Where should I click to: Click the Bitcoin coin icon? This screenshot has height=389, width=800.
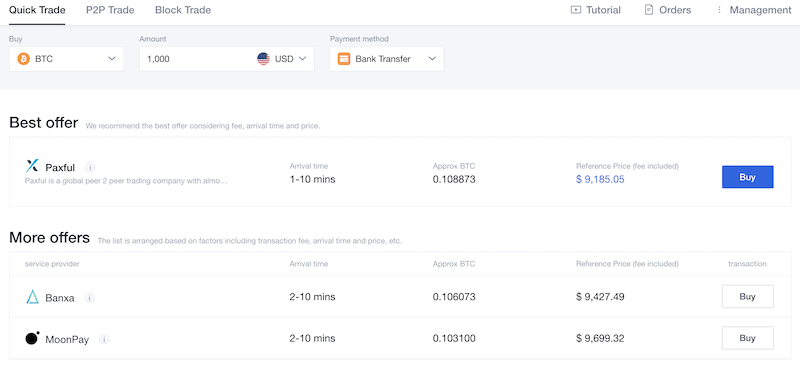pos(23,59)
